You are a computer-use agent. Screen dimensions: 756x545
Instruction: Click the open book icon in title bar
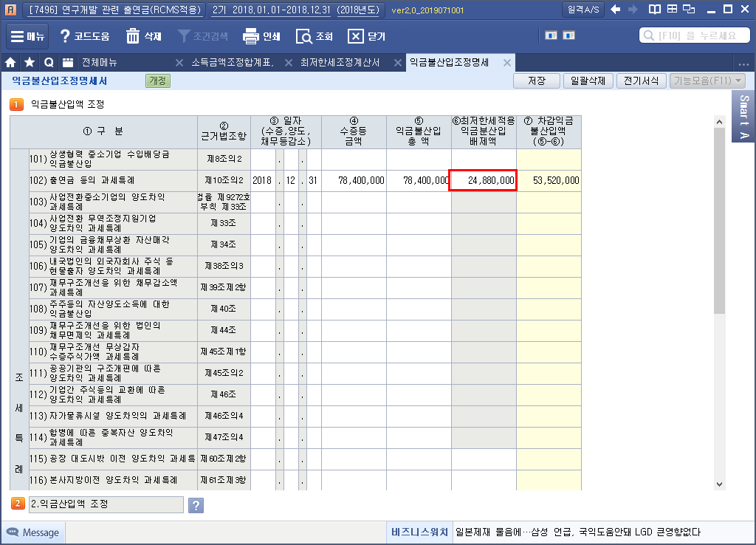click(x=654, y=9)
